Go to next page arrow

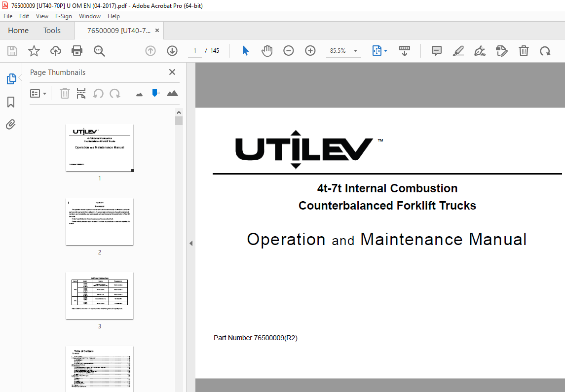point(172,51)
